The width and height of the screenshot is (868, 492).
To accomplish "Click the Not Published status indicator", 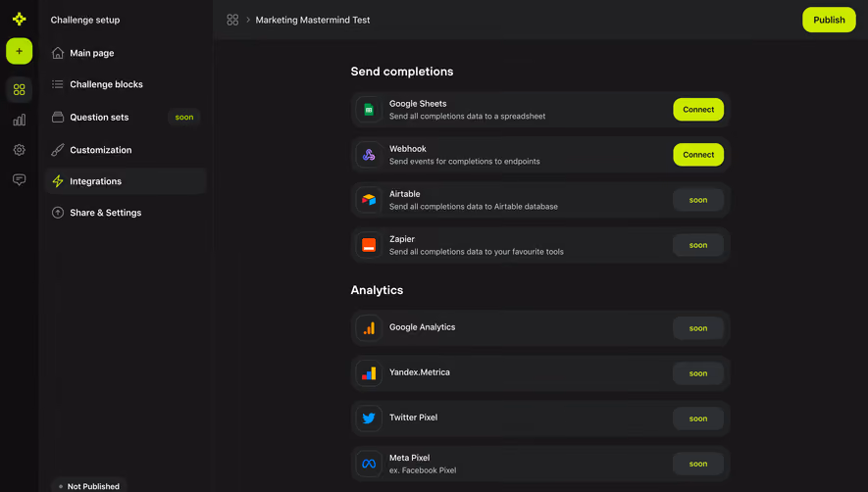I will pyautogui.click(x=89, y=486).
